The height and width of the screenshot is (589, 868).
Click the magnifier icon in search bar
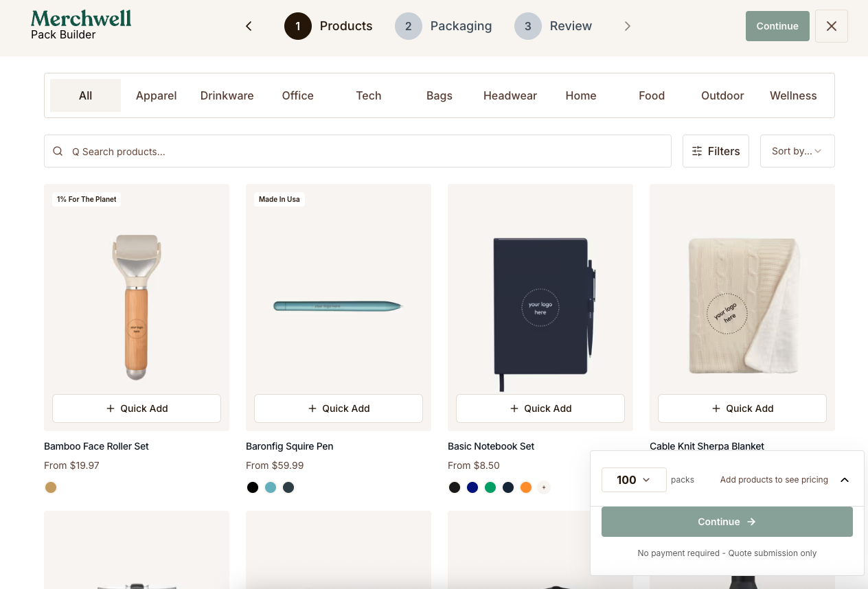tap(58, 151)
